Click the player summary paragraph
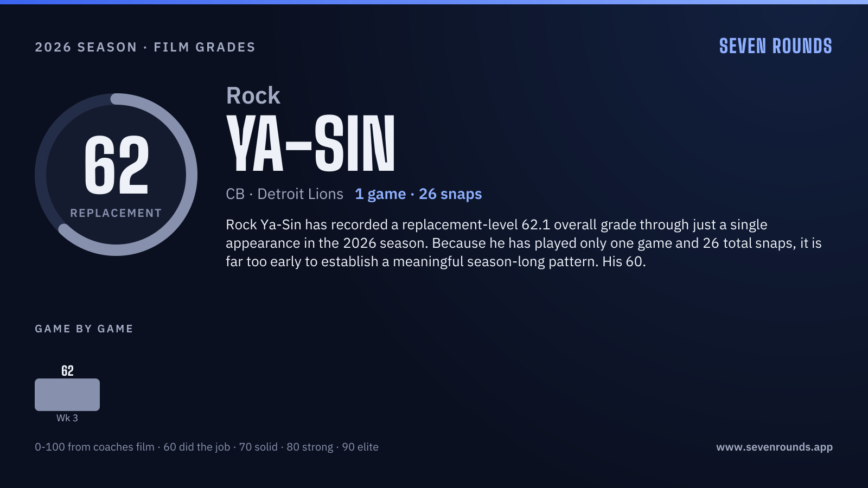The width and height of the screenshot is (868, 488). point(524,243)
